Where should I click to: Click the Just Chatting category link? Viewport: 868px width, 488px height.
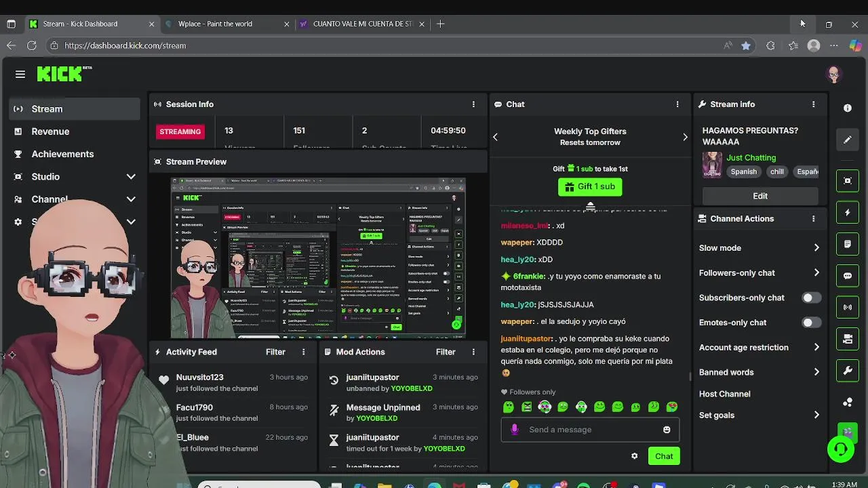(x=751, y=157)
